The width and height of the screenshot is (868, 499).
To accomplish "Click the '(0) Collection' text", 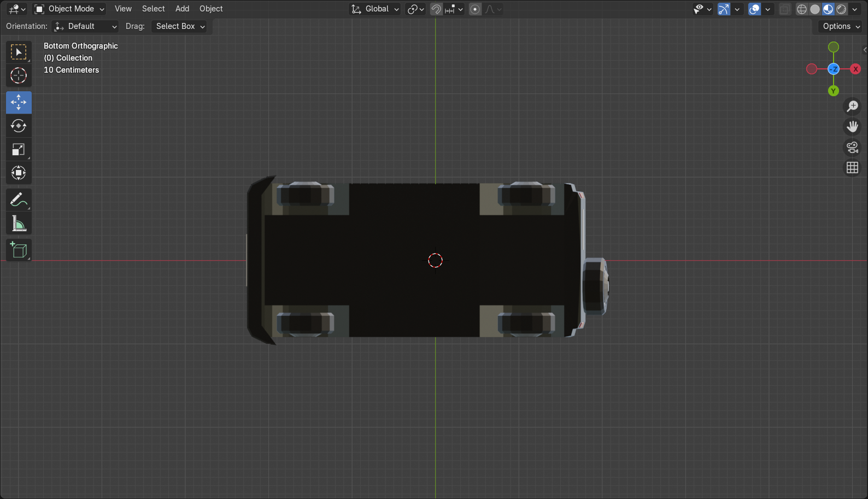I will coord(68,58).
